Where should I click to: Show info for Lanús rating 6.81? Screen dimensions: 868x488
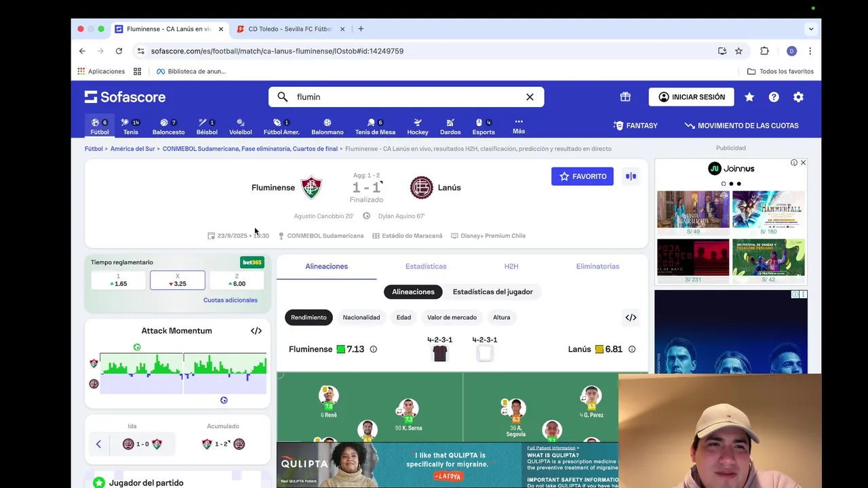pyautogui.click(x=631, y=349)
